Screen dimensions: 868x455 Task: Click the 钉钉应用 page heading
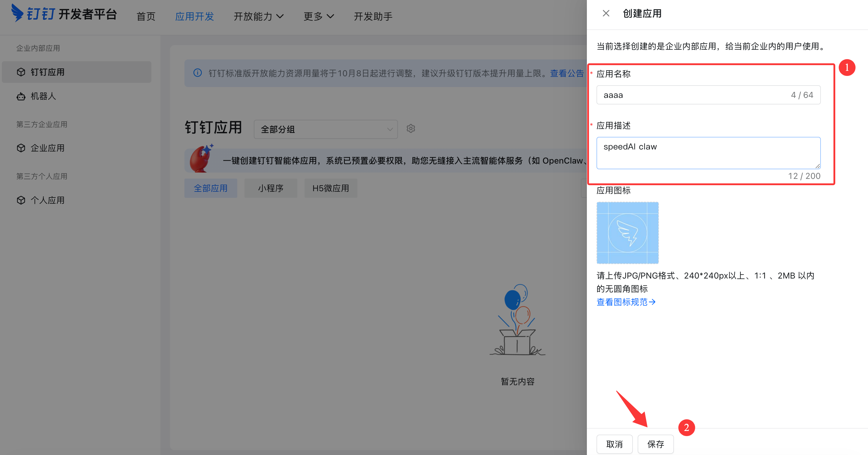[x=213, y=128]
